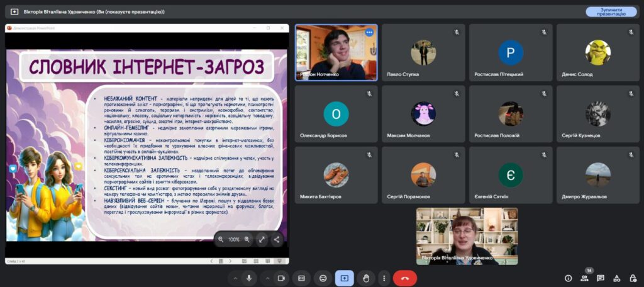This screenshot has height=287, width=644.
Task: Open host controls lock icon
Action: (x=633, y=278)
